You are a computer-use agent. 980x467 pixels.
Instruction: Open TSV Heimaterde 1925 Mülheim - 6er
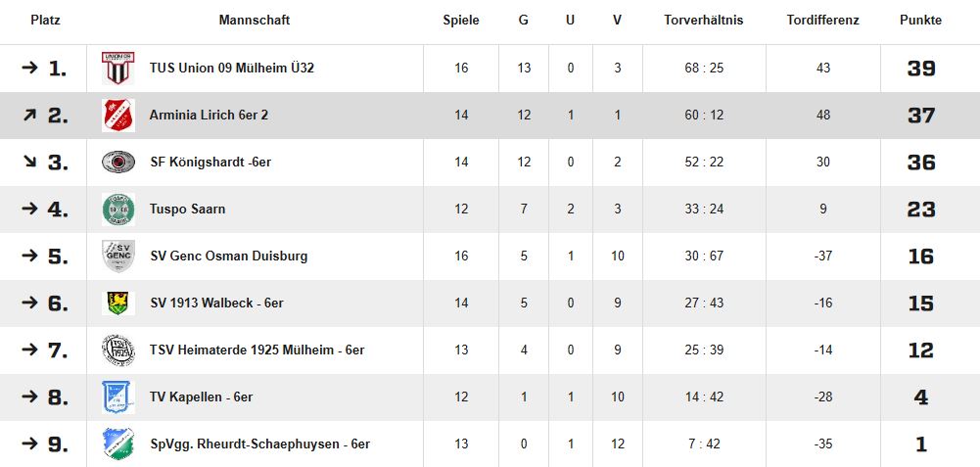[257, 350]
